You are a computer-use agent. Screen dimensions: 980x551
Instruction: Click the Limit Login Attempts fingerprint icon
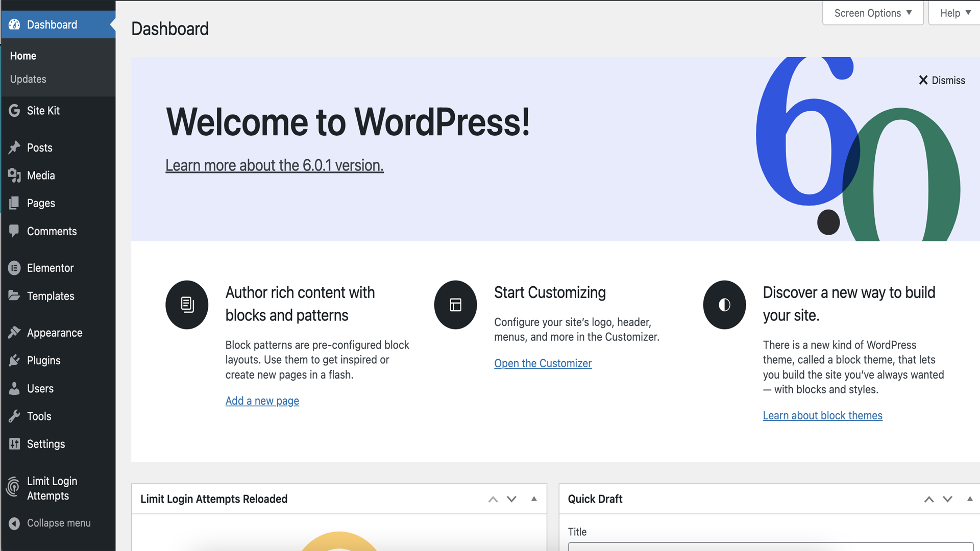pyautogui.click(x=14, y=488)
